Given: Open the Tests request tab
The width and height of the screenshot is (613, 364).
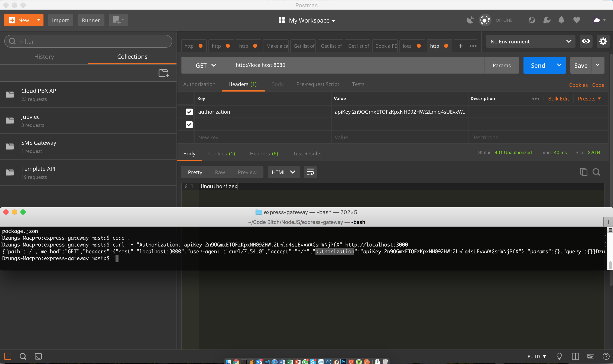Looking at the screenshot, I should point(358,84).
